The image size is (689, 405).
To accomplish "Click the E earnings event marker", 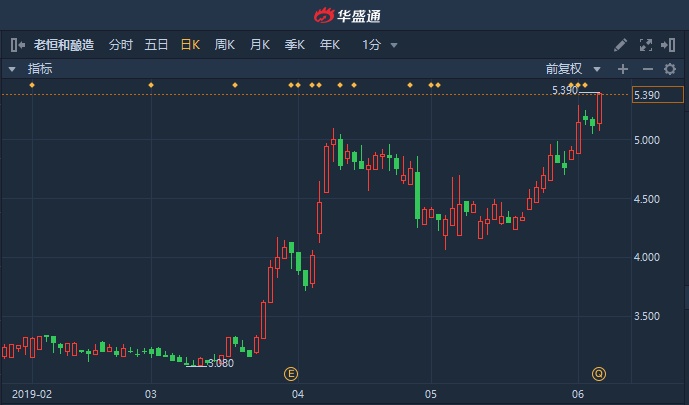I will coord(291,374).
